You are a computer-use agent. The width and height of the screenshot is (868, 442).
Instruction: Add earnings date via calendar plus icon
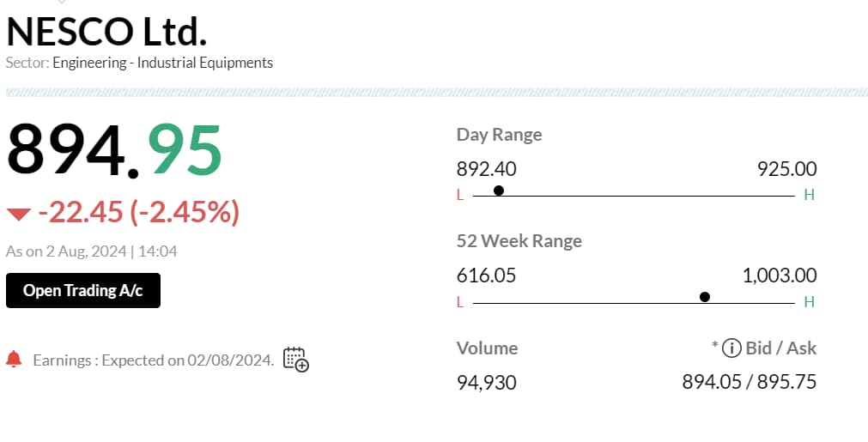pyautogui.click(x=296, y=360)
